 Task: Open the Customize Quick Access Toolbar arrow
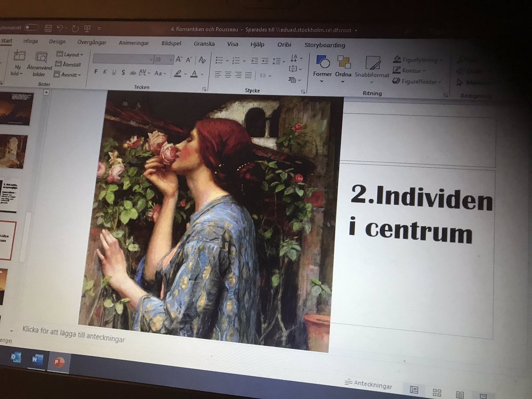99,29
